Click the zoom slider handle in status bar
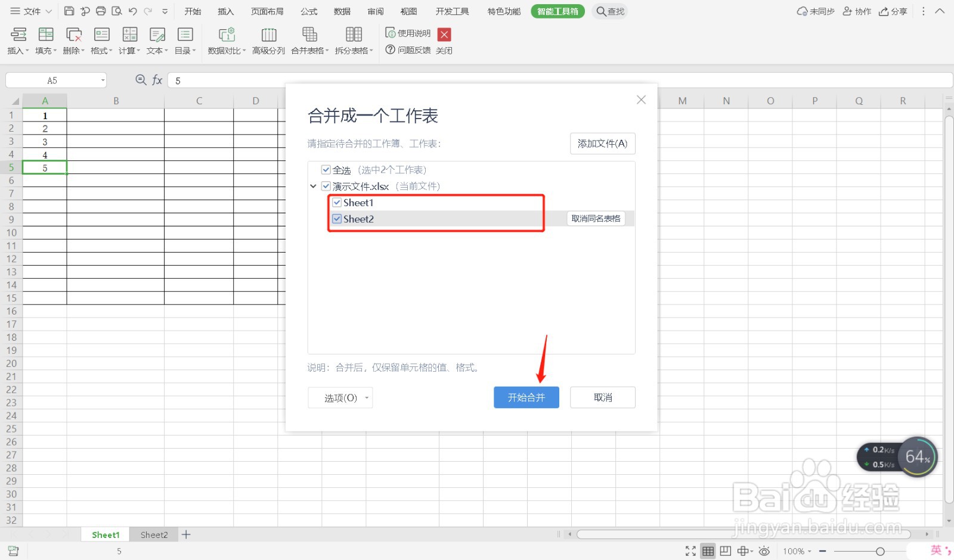 pyautogui.click(x=880, y=551)
